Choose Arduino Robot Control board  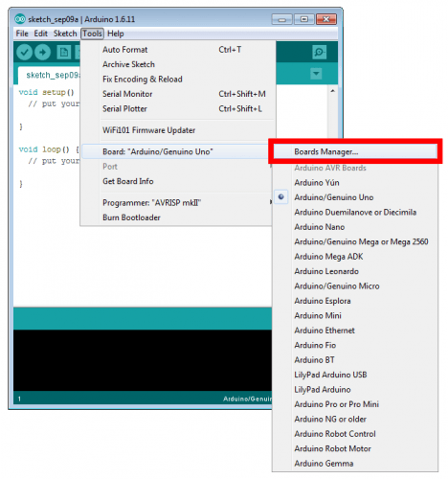pos(355,434)
